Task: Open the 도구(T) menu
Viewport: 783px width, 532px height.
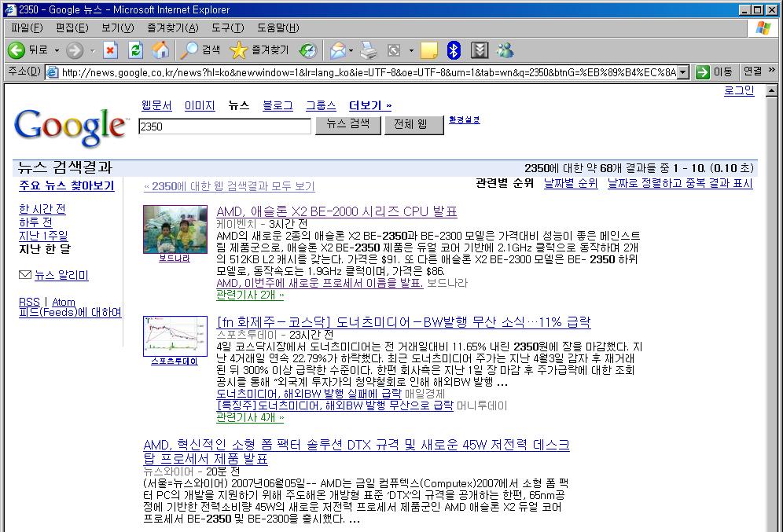Action: click(x=227, y=28)
